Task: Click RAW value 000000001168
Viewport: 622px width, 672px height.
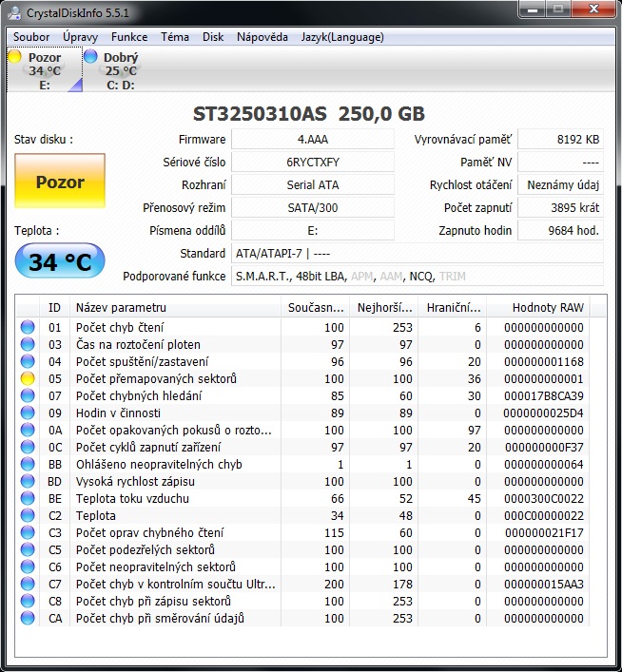Action: tap(543, 362)
